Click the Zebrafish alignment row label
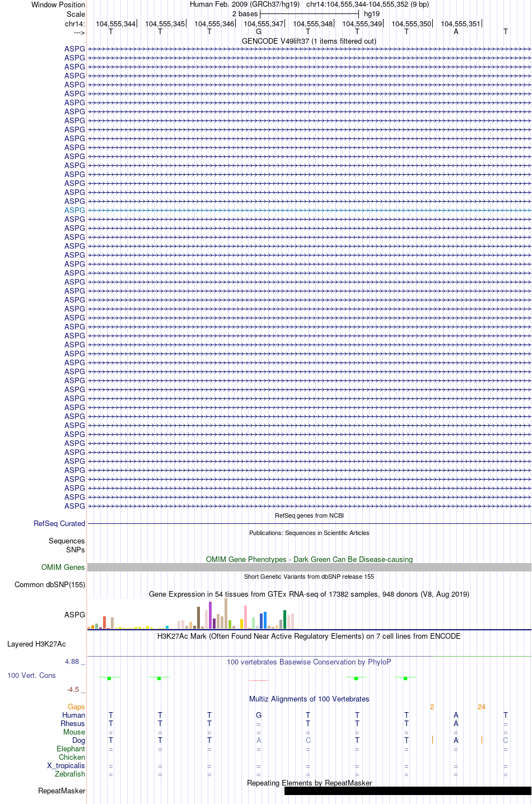Image resolution: width=532 pixels, height=804 pixels. (x=70, y=774)
